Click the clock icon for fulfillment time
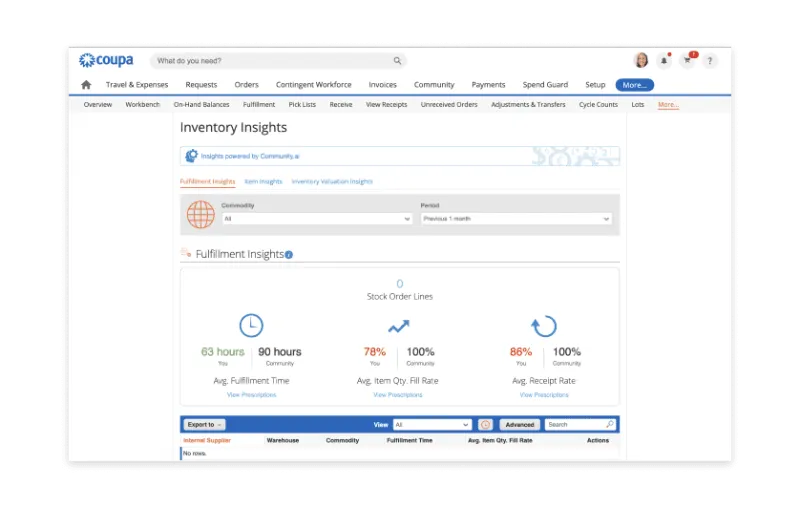800x507 pixels. (x=251, y=325)
